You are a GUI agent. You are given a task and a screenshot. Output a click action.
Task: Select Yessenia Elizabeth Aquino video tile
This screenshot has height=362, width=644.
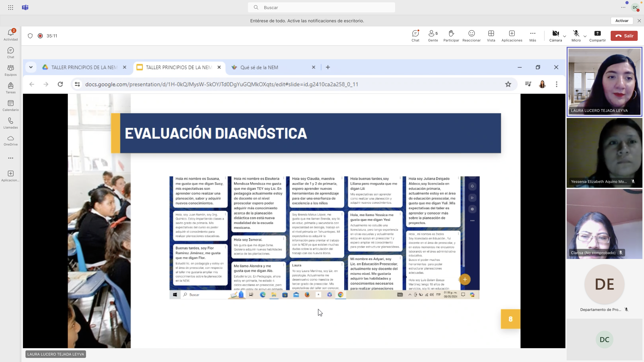click(x=604, y=153)
